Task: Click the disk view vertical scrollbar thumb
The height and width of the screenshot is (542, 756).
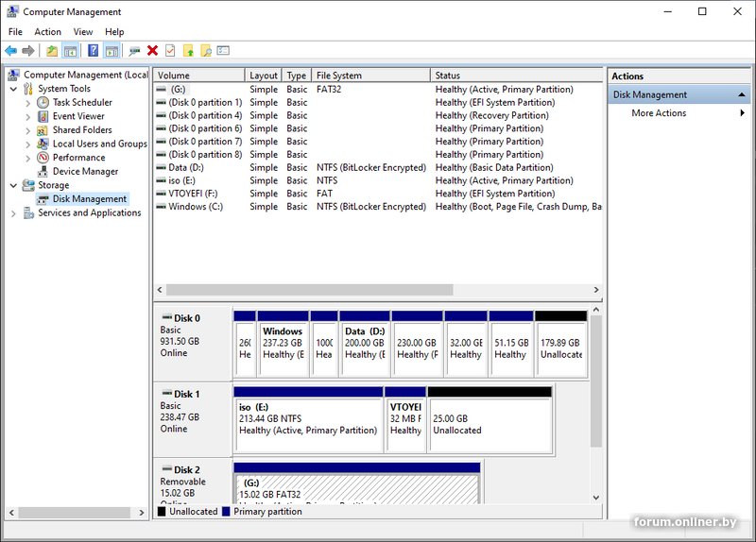Action: coord(596,381)
